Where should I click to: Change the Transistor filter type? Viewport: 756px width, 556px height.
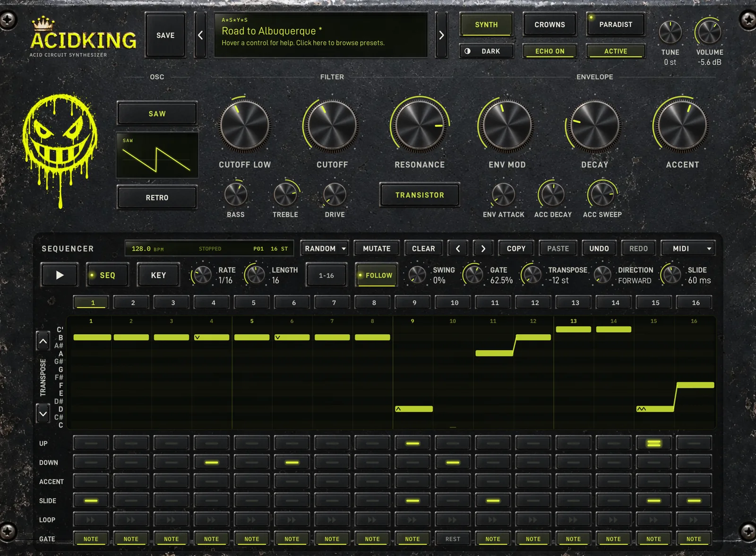(420, 195)
